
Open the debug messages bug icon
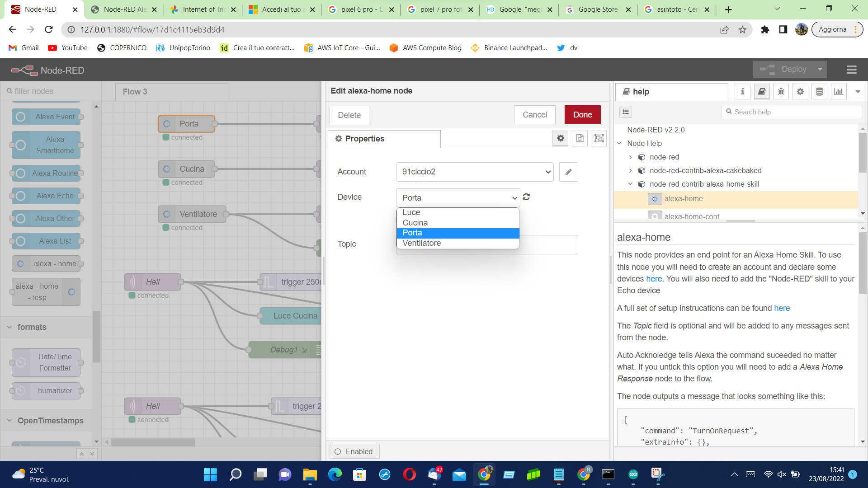click(x=781, y=92)
